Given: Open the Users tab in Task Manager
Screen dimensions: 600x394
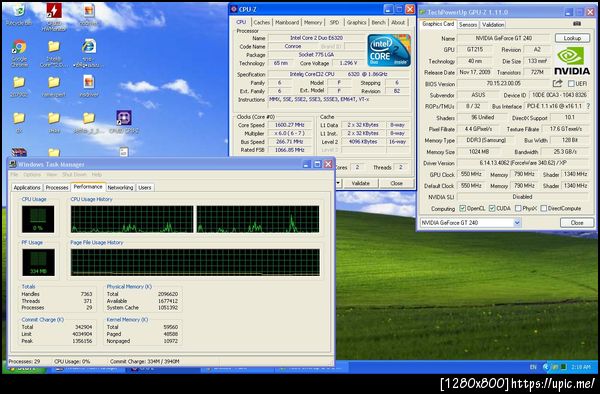Looking at the screenshot, I should (x=145, y=187).
